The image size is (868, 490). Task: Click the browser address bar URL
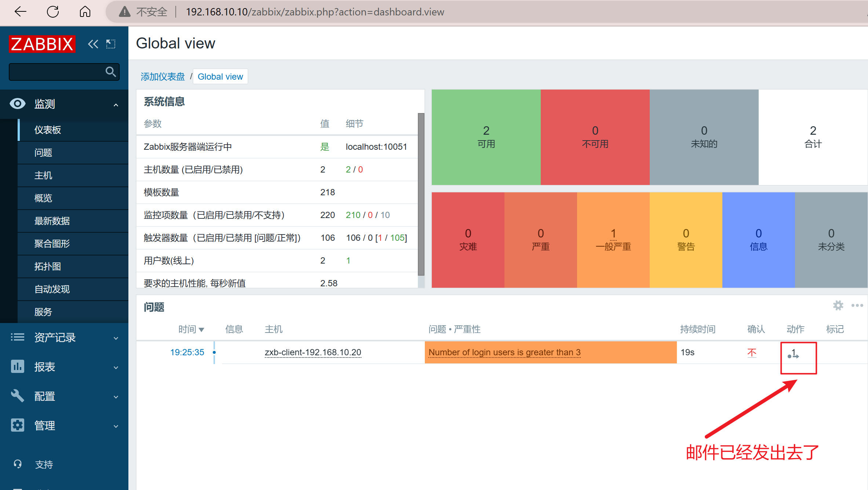(x=315, y=12)
